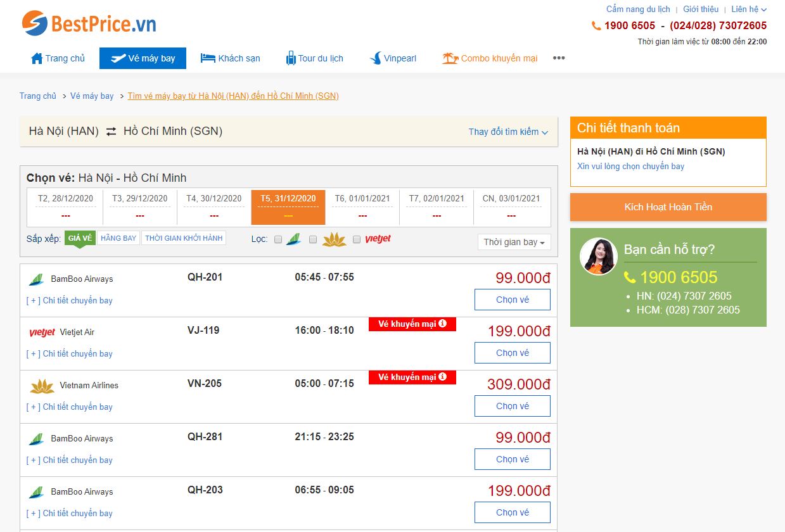Viewport: 785px width, 532px height.
Task: Sort flights by THỜI GIAN KHỞI HÀNH
Action: click(x=184, y=238)
